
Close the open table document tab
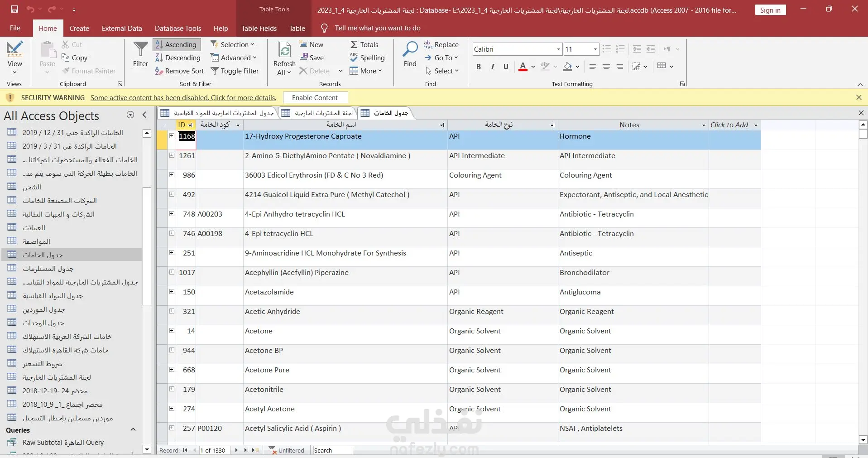coord(861,113)
